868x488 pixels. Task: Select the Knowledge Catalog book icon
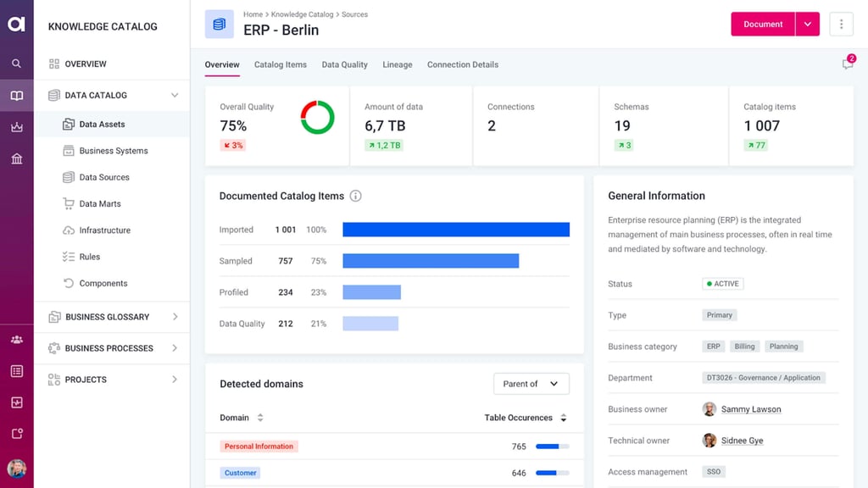tap(17, 96)
